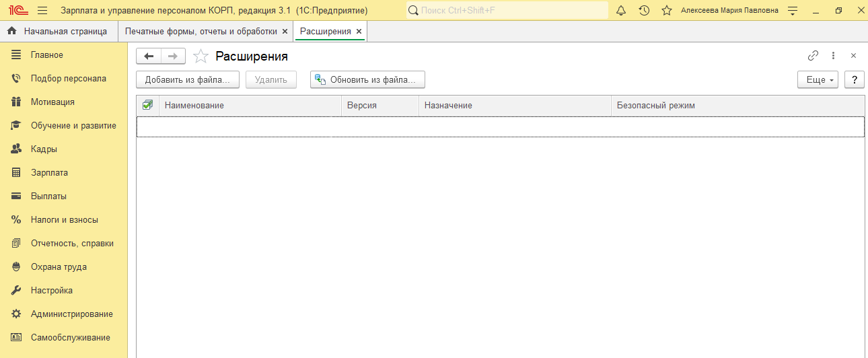Viewport: 868px width, 358px height.
Task: Click the back arrow navigation button
Action: pyautogui.click(x=149, y=57)
